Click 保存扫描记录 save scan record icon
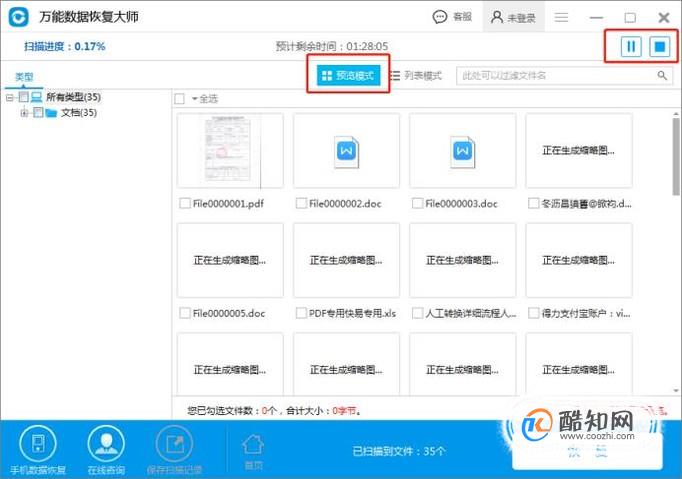This screenshot has height=479, width=682. (x=174, y=444)
